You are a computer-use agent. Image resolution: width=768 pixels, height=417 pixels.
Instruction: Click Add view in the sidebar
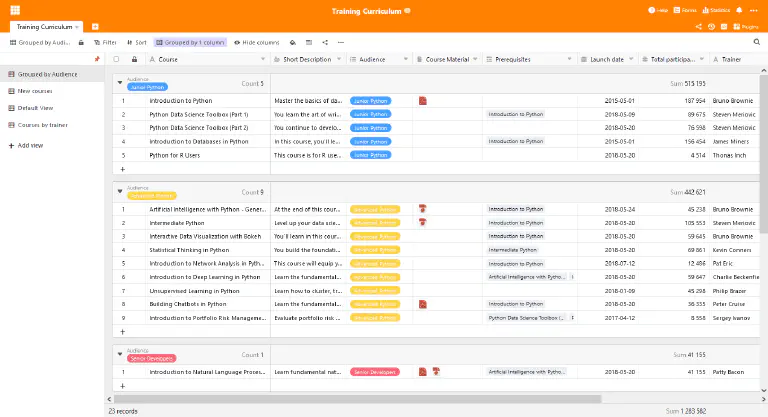click(x=26, y=146)
